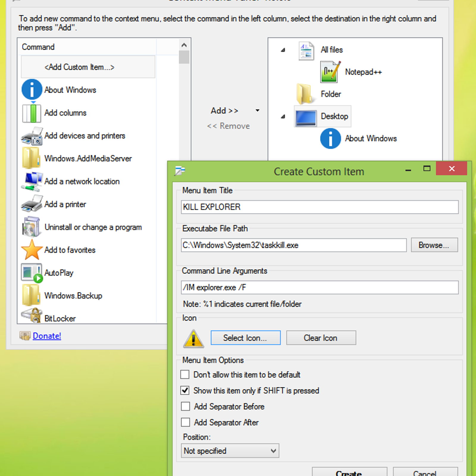Viewport: 476px width, 476px height.
Task: Select <Add Custom Item...> entry
Action: tap(88, 67)
